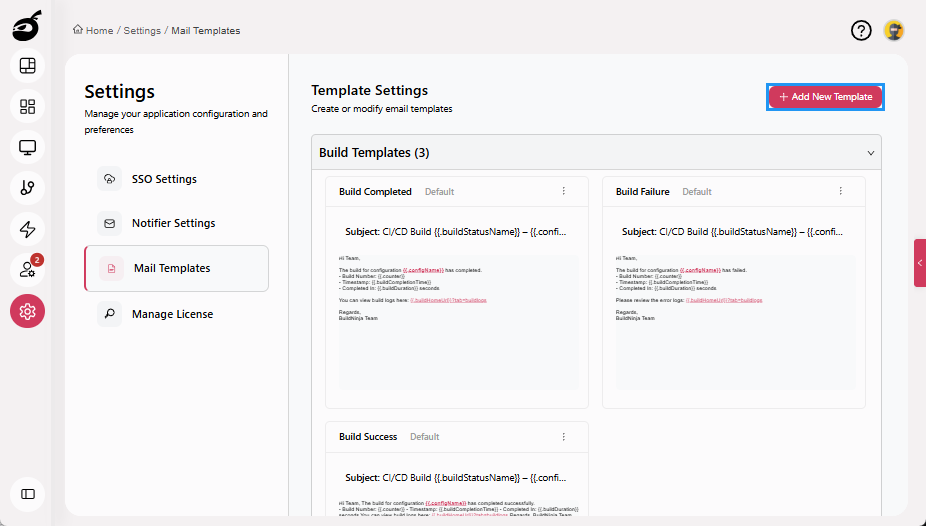Click Build Success subject line text
926x526 pixels.
456,478
